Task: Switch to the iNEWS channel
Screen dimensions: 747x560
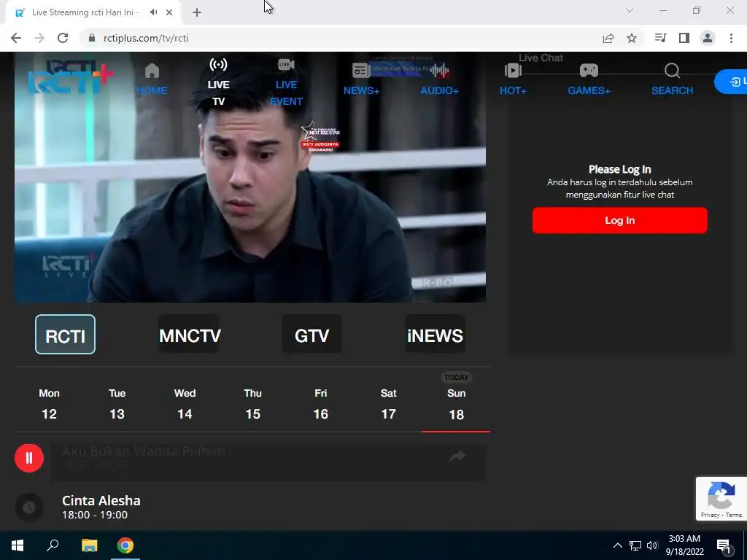Action: tap(435, 334)
